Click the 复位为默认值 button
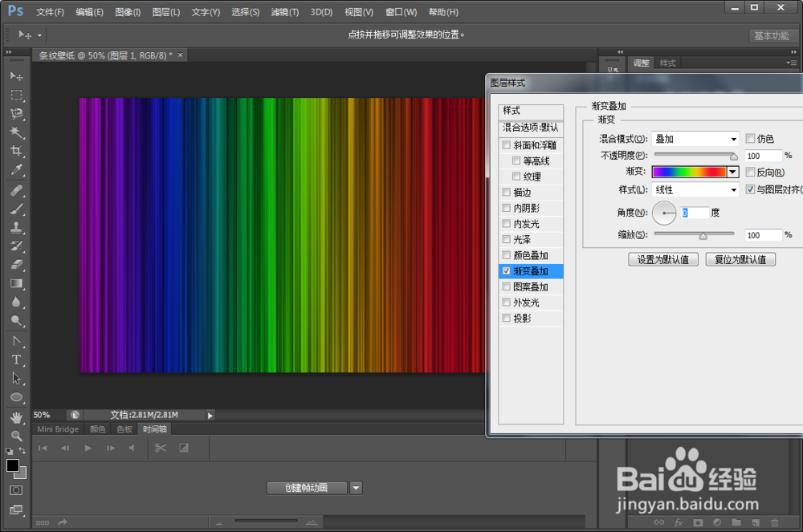 pos(740,259)
